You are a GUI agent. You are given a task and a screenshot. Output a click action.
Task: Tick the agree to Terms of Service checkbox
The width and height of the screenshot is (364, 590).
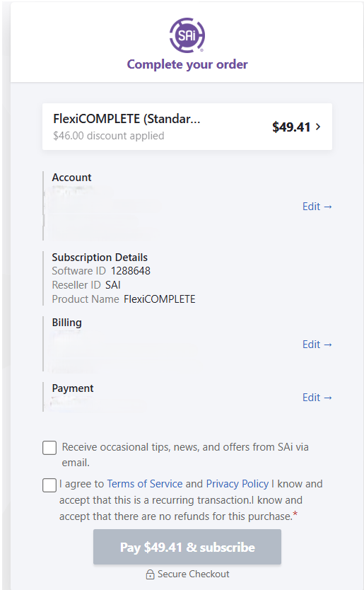(x=49, y=485)
